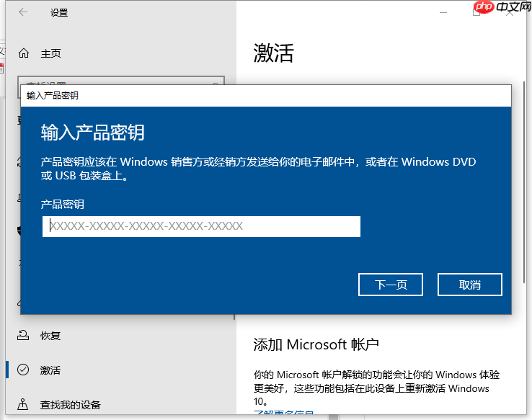Open 查找我的设备 in the sidebar
Screen dimensions: 532x420
tap(70, 404)
